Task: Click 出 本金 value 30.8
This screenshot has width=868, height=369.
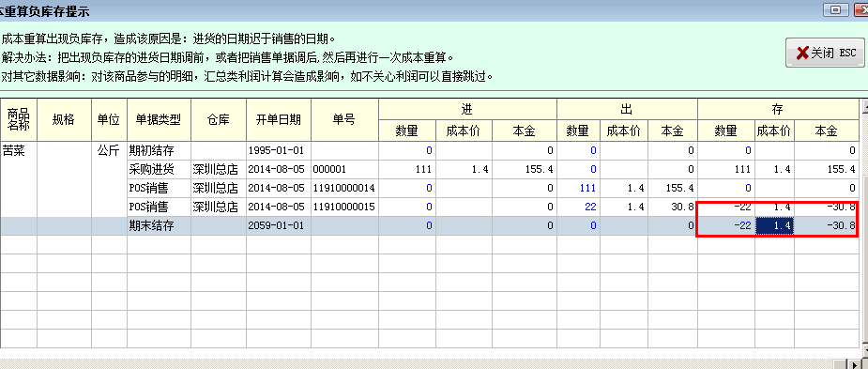Action: [x=673, y=207]
